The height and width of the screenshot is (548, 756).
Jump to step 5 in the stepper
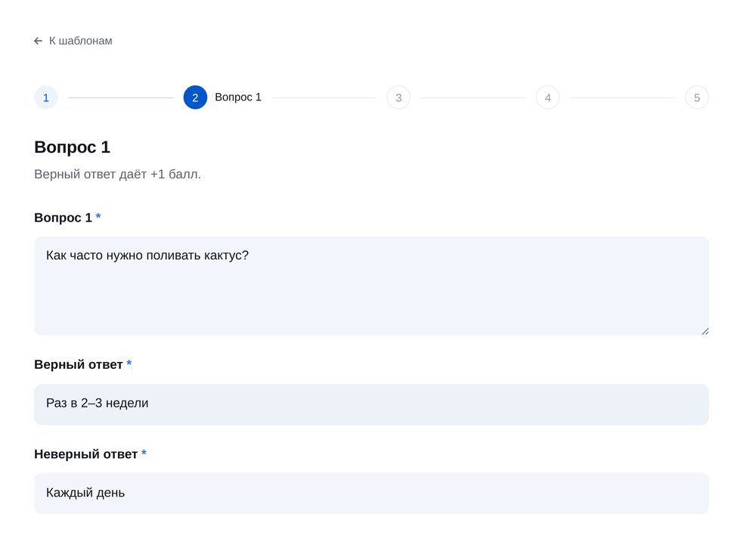pos(697,98)
